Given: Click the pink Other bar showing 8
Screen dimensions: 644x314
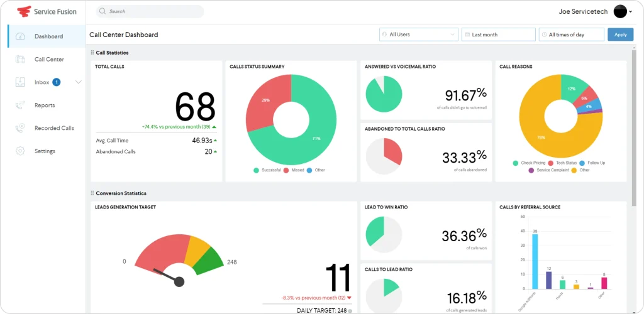Looking at the screenshot, I should (604, 283).
